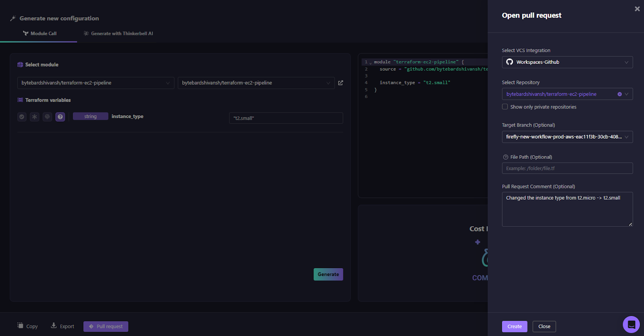Toggle the fingerprint sensitive-variables filter icon
The width and height of the screenshot is (644, 336).
point(47,117)
